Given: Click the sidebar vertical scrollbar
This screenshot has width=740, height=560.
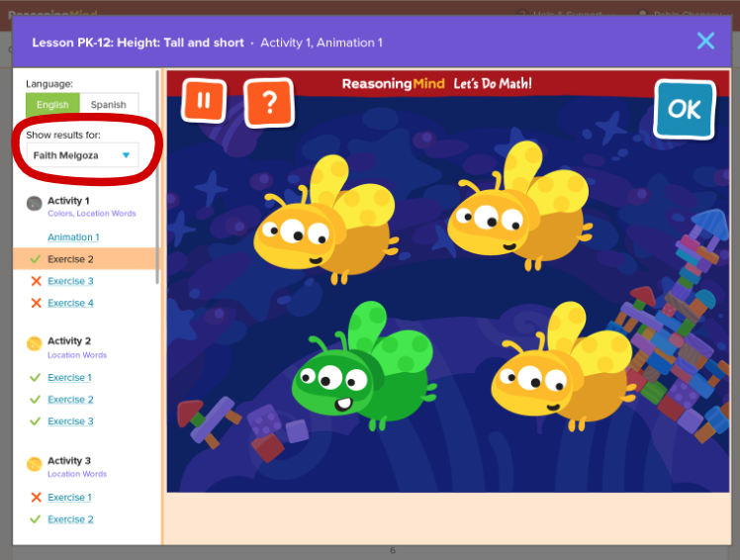Looking at the screenshot, I should pos(157,178).
